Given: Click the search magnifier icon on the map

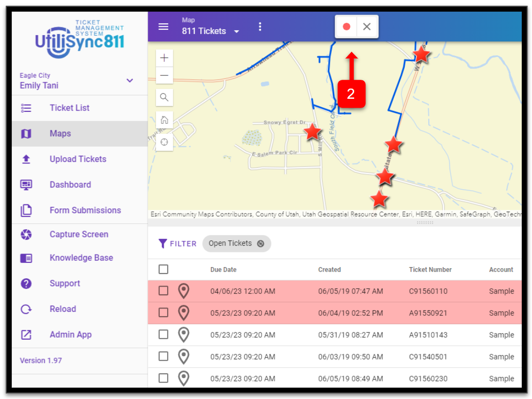Looking at the screenshot, I should 164,97.
